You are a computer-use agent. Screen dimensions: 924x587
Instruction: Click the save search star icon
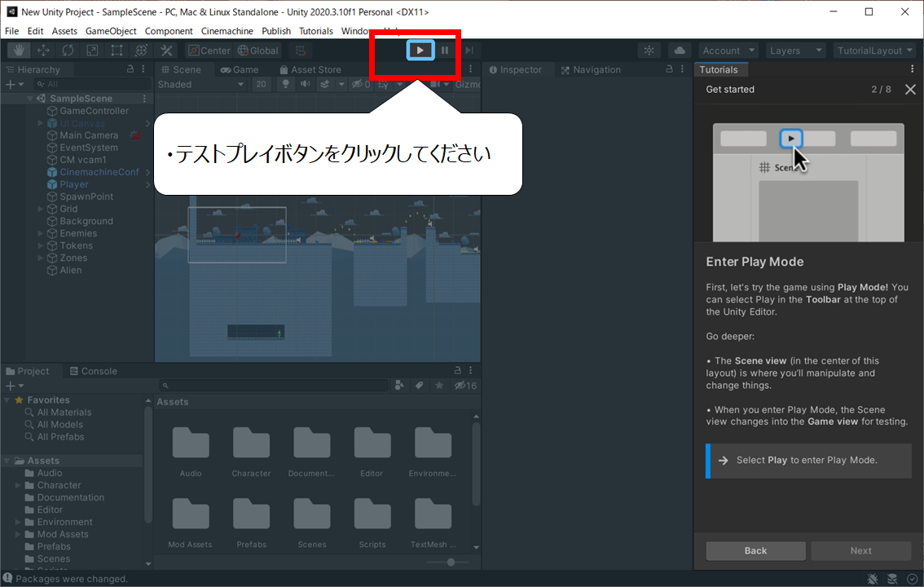pyautogui.click(x=439, y=386)
